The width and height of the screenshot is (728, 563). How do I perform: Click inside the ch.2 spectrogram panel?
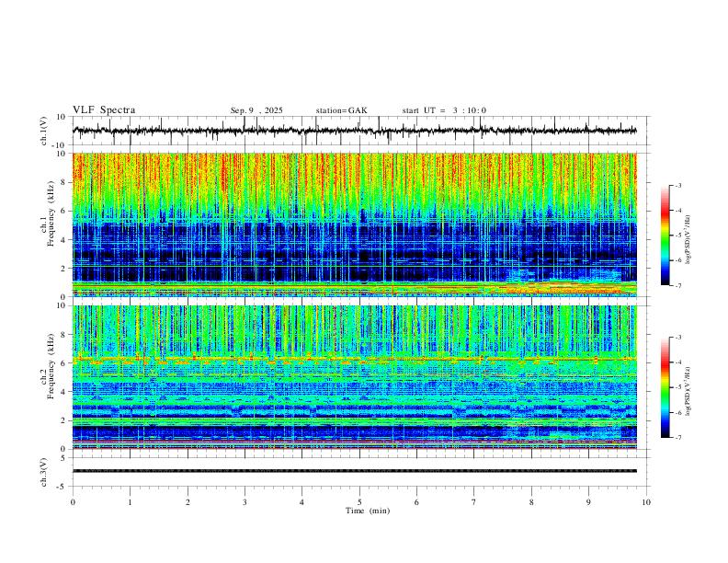[x=354, y=377]
